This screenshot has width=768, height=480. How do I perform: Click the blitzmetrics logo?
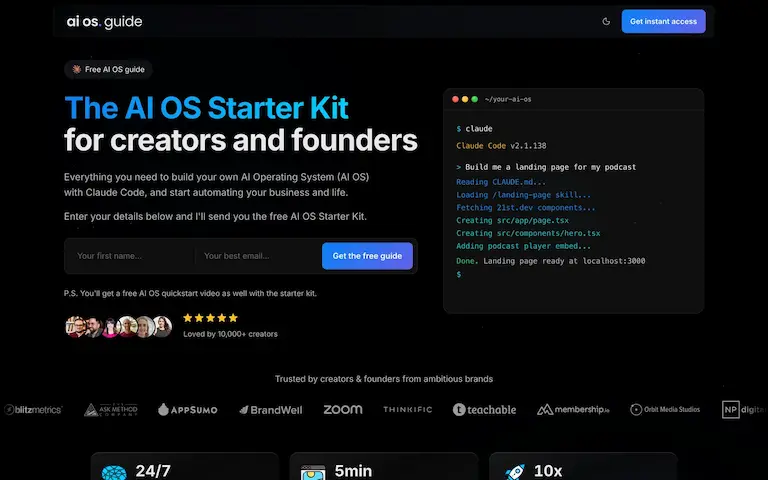click(33, 409)
